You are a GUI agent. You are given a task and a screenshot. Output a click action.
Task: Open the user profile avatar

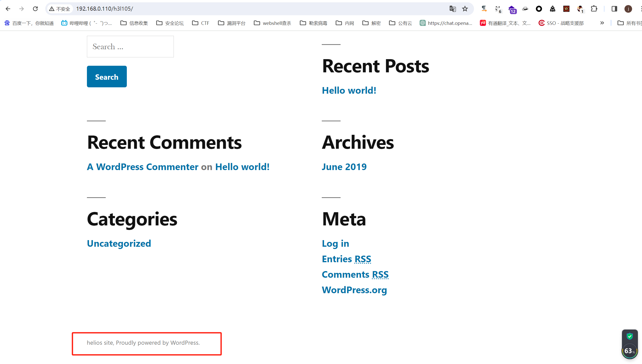(628, 9)
